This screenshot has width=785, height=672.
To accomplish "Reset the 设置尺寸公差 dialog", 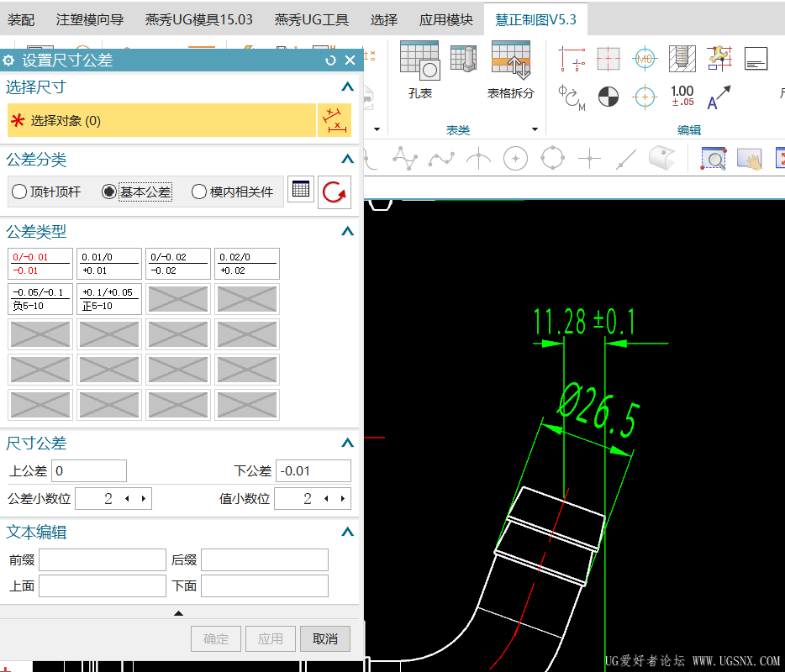I will [330, 60].
